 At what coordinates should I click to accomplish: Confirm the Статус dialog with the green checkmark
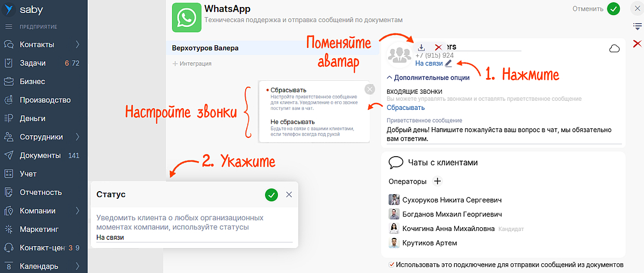click(271, 194)
